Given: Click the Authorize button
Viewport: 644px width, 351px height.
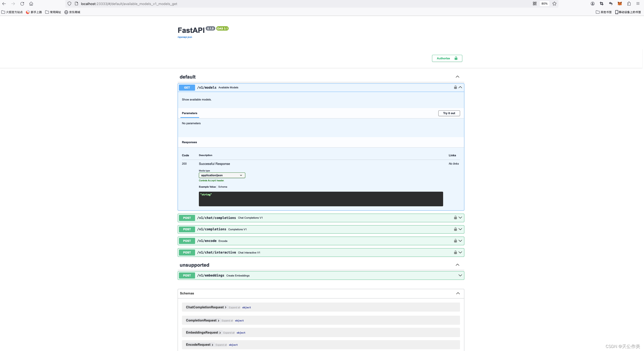Looking at the screenshot, I should point(447,58).
